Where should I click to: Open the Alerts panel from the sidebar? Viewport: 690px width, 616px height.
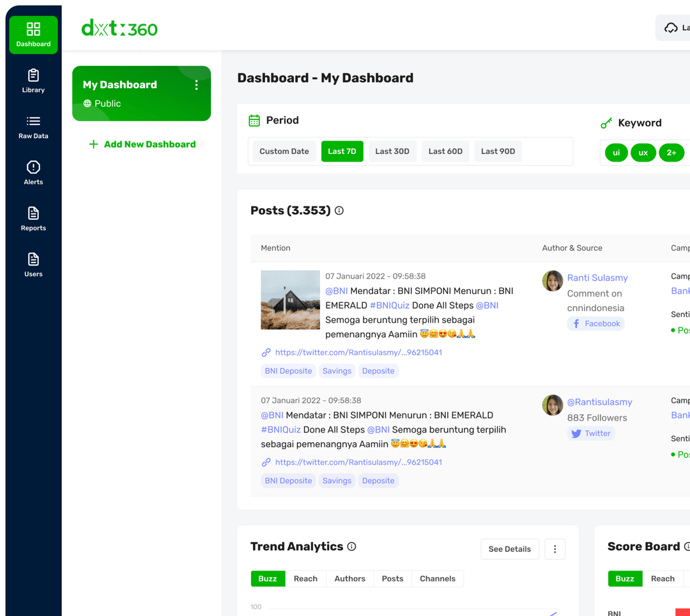[33, 171]
